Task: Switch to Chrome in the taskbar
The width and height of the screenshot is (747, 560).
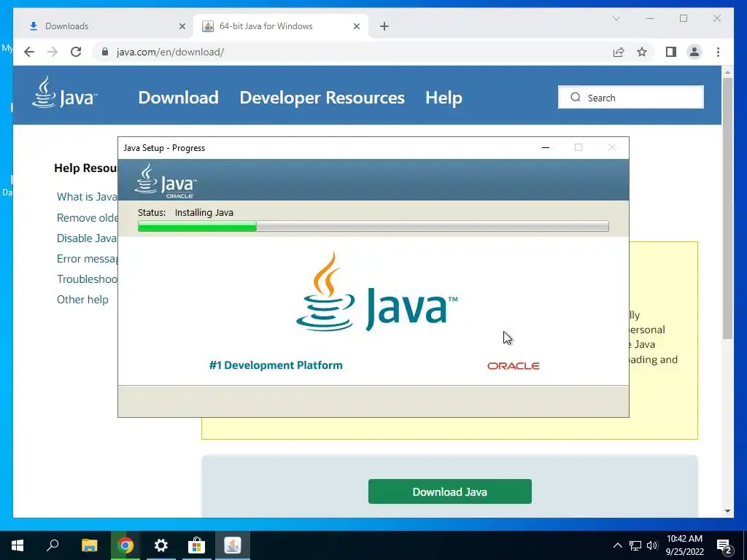Action: click(x=125, y=545)
